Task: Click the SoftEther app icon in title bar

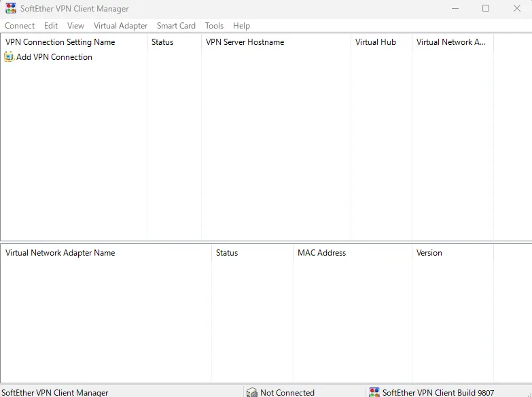Action: 11,9
